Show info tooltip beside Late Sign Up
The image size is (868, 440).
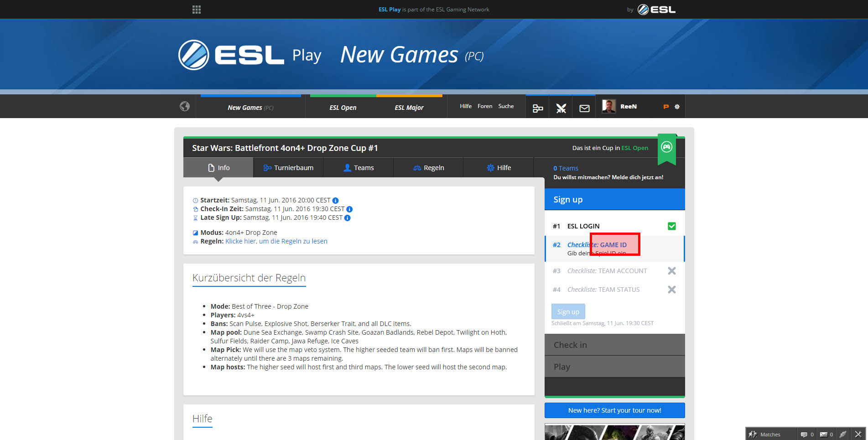coord(347,218)
